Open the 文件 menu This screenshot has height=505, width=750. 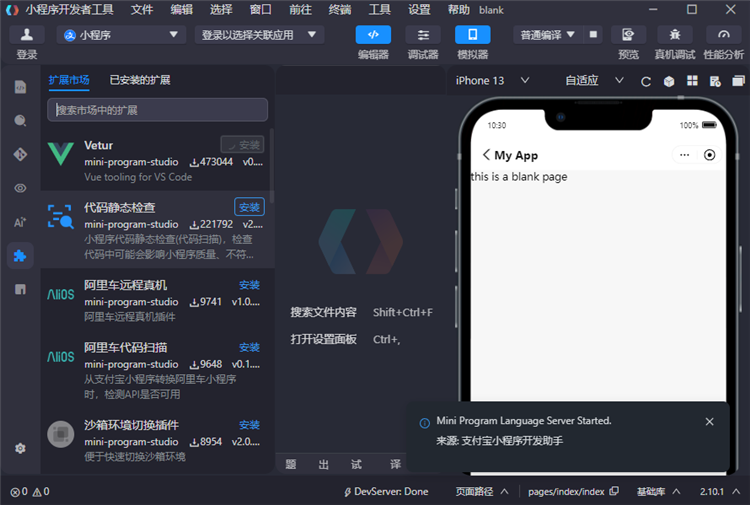click(142, 9)
